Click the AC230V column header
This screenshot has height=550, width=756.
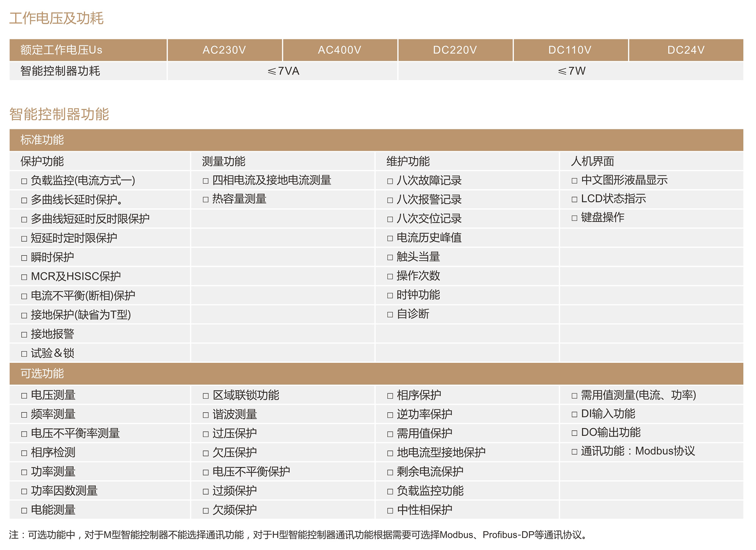coord(224,50)
